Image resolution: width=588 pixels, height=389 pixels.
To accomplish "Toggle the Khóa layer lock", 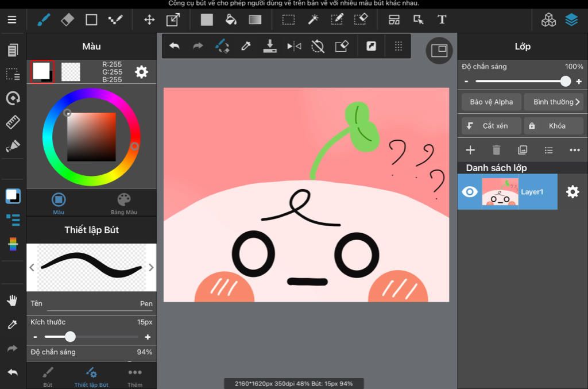I will tap(554, 126).
